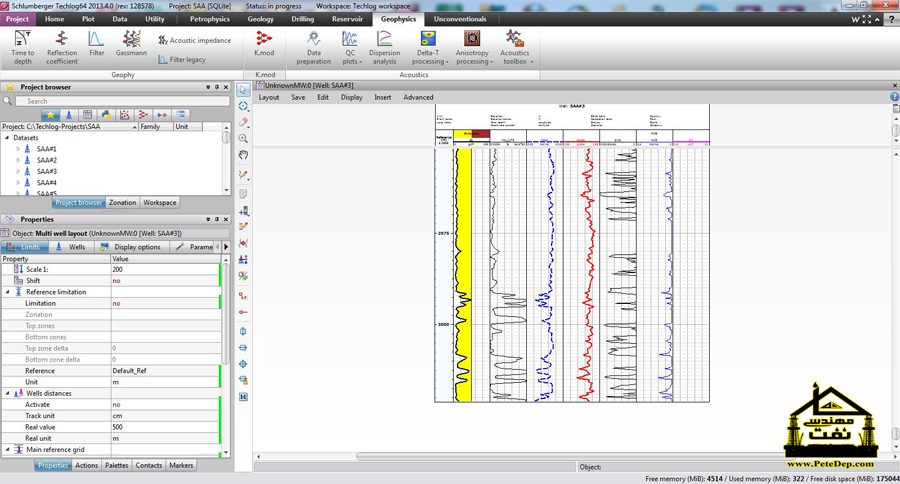Click in the Project browser search field
The image size is (900, 484).
click(x=122, y=101)
